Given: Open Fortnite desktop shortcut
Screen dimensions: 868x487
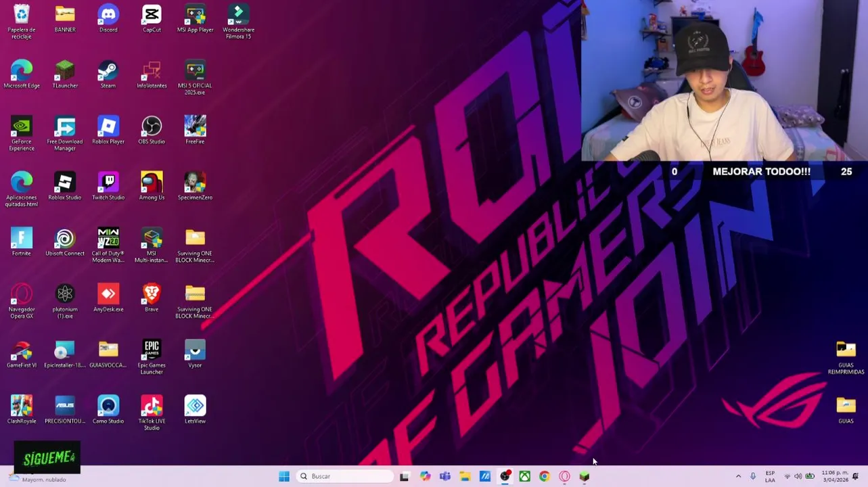Looking at the screenshot, I should coord(22,242).
